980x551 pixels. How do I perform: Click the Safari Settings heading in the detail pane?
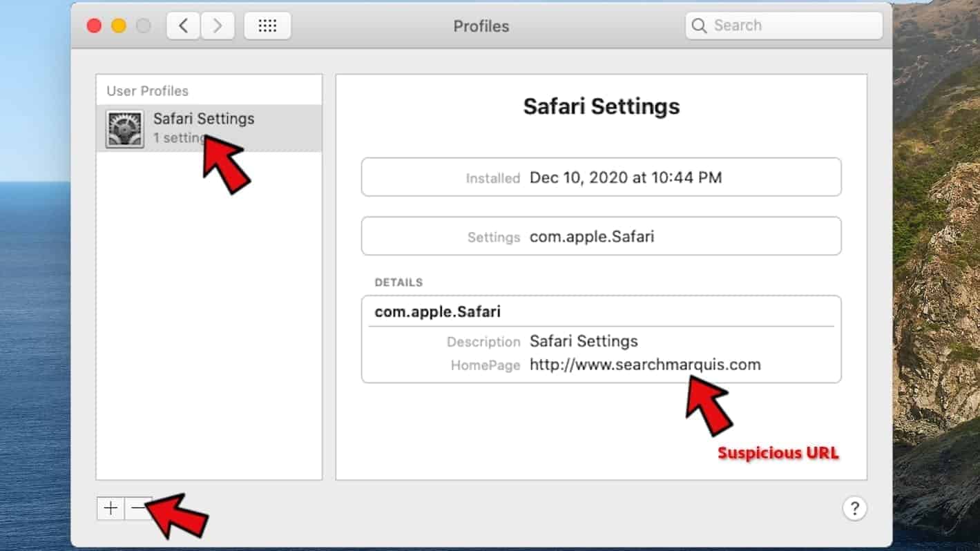click(x=602, y=106)
